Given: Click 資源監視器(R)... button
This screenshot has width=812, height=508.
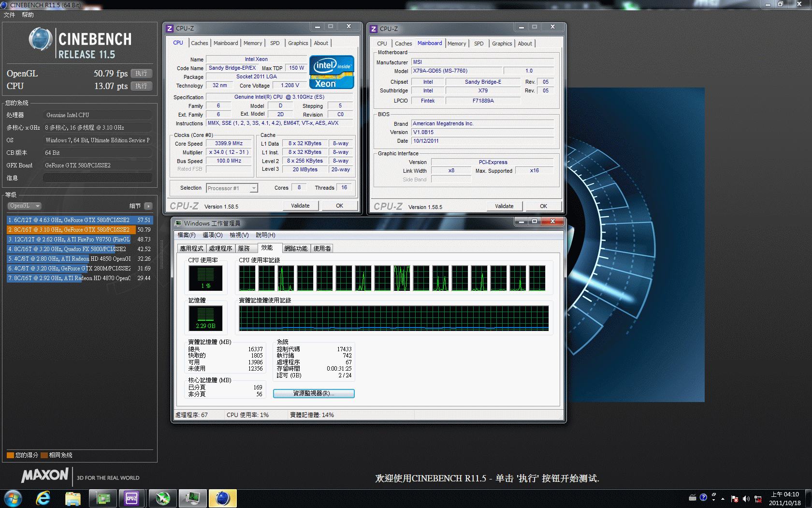Looking at the screenshot, I should pos(314,393).
